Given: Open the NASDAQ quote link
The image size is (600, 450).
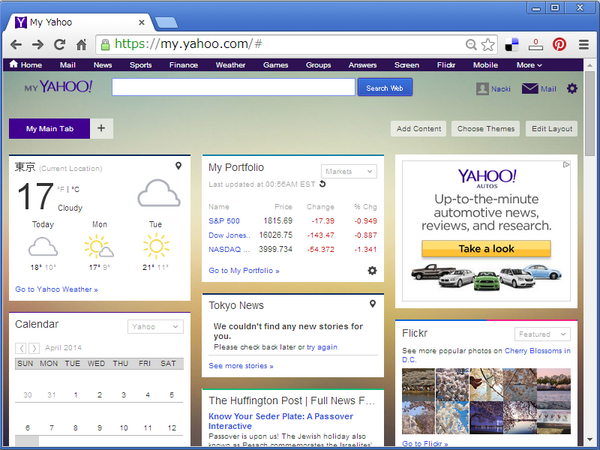Looking at the screenshot, I should [x=229, y=249].
